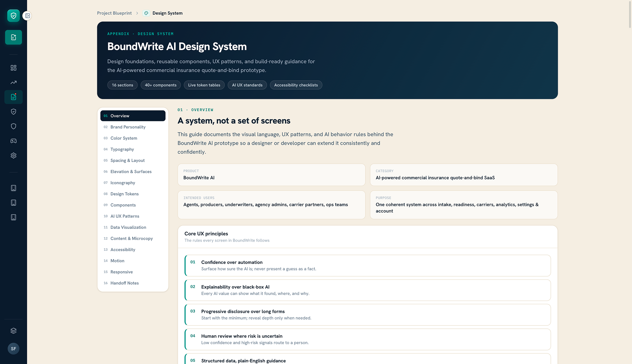Image resolution: width=632 pixels, height=364 pixels.
Task: Open the new AI document sparkle button
Action: click(x=14, y=37)
